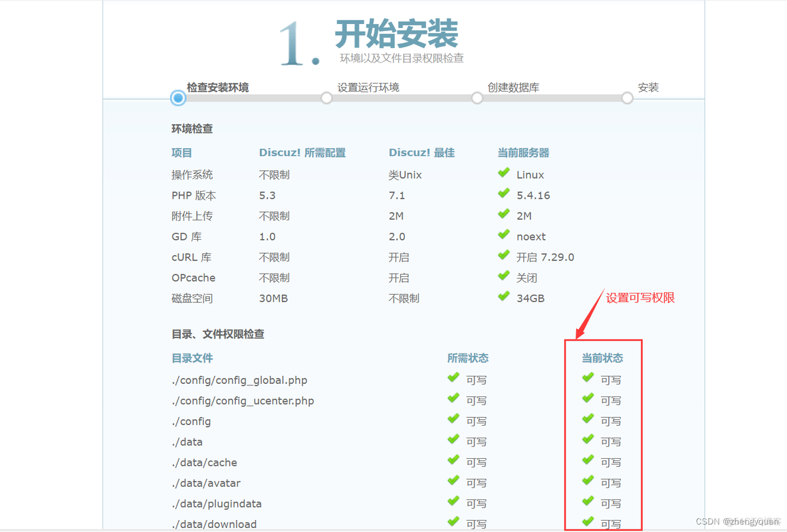Click the ./data/avatar path
The height and width of the screenshot is (532, 787).
(206, 483)
